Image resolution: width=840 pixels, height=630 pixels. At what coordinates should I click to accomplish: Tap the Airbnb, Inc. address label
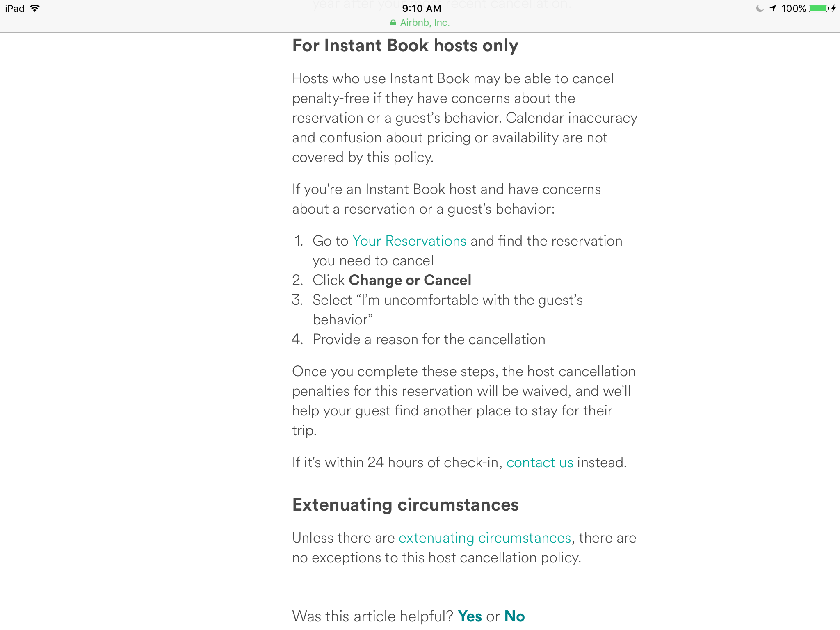tap(425, 23)
